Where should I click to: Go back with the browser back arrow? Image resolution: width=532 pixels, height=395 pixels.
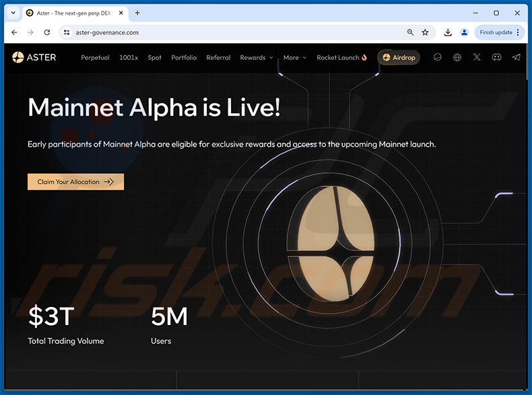click(14, 32)
